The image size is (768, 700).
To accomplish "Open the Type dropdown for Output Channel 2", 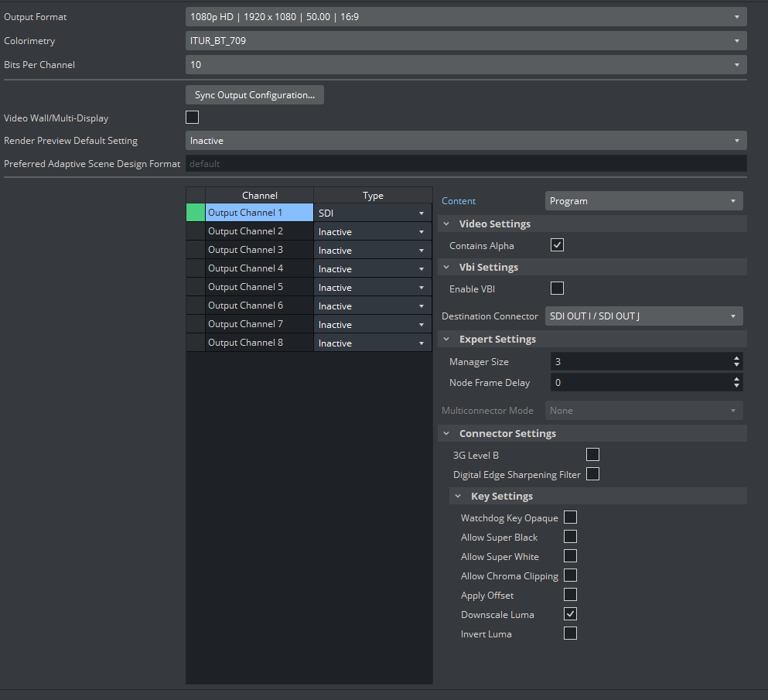I will tap(372, 231).
